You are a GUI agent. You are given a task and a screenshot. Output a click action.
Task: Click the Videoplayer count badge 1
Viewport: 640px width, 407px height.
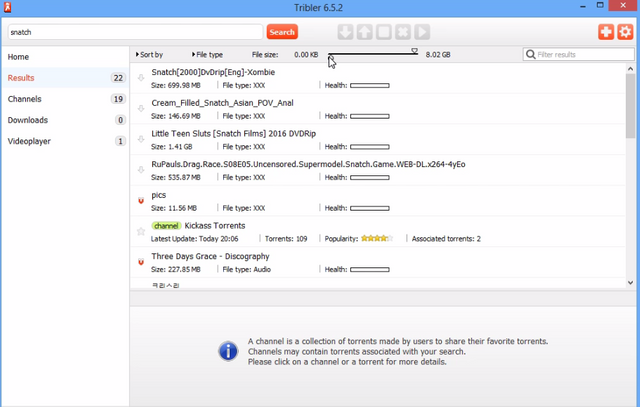120,141
